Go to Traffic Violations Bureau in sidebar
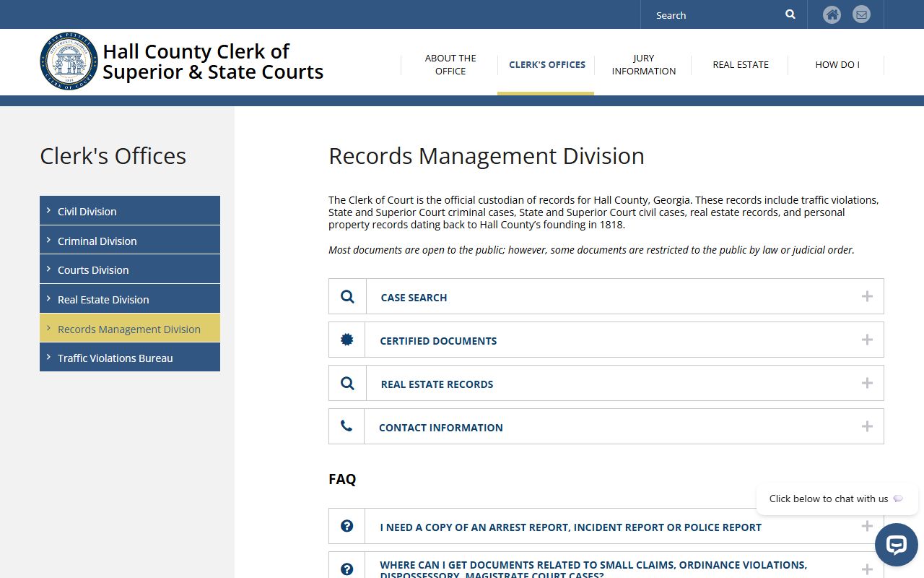The image size is (924, 578). point(130,358)
